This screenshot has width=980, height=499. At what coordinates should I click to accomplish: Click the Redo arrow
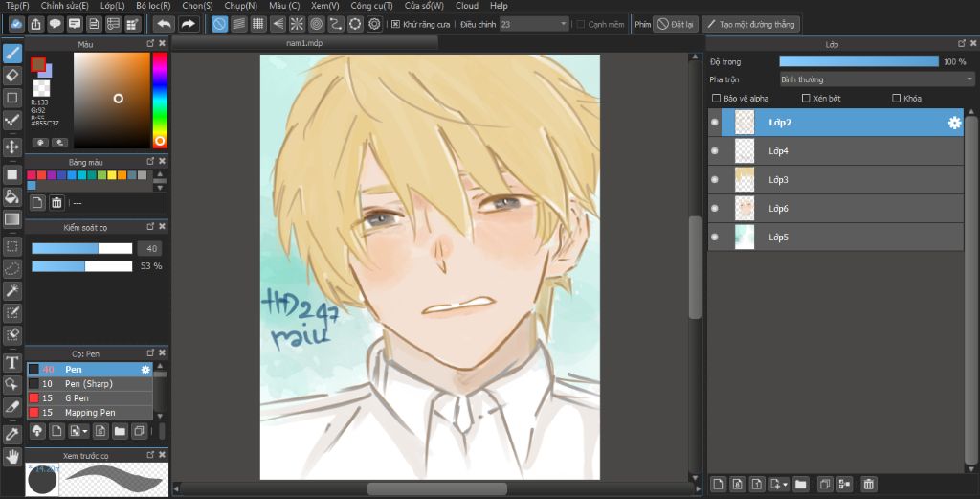[x=188, y=24]
